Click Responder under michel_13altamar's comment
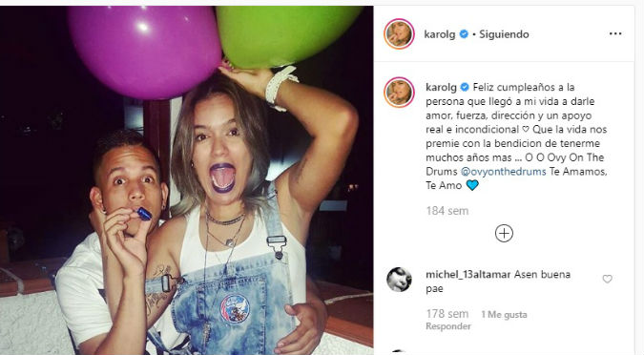Screen dimensions: 644x355 (x=448, y=326)
